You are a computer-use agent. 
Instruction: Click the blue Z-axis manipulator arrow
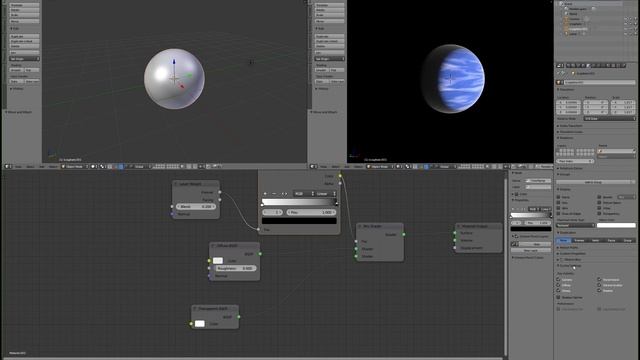[174, 62]
